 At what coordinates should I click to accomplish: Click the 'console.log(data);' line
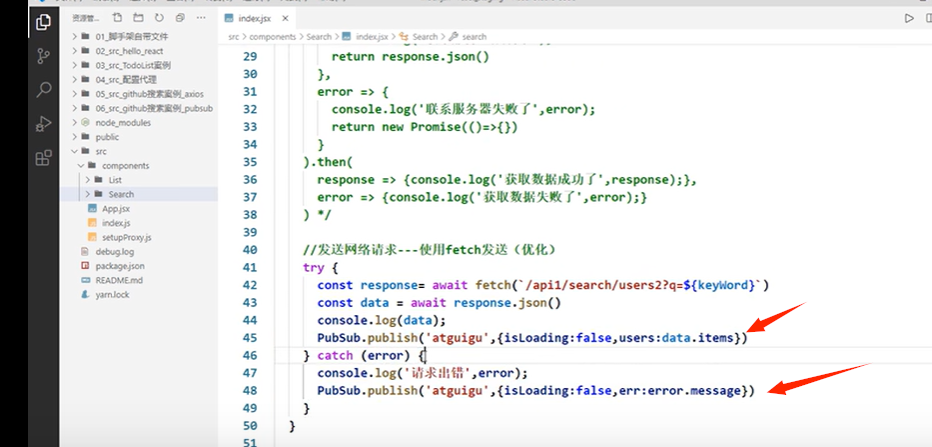(381, 320)
